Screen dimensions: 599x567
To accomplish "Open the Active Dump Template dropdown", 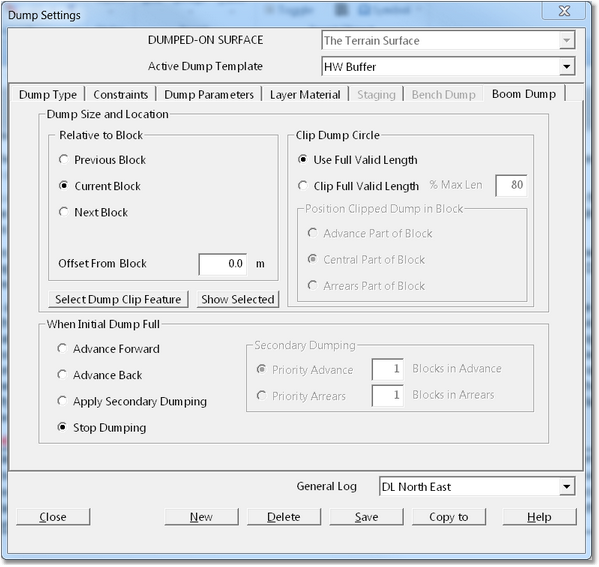I will (x=567, y=66).
